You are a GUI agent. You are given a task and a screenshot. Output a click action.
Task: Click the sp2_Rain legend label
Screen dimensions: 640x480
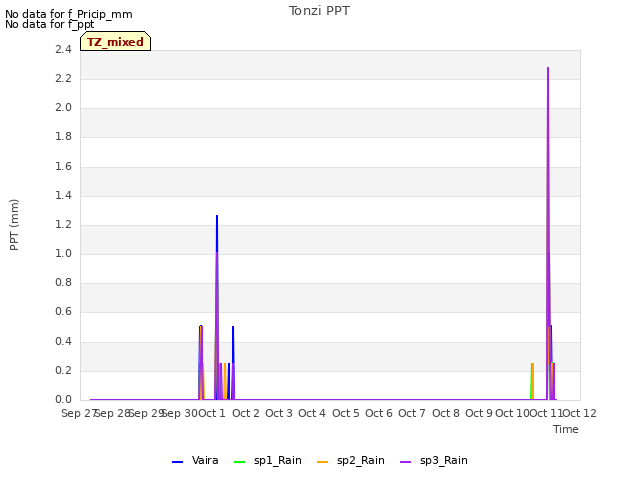click(x=361, y=461)
